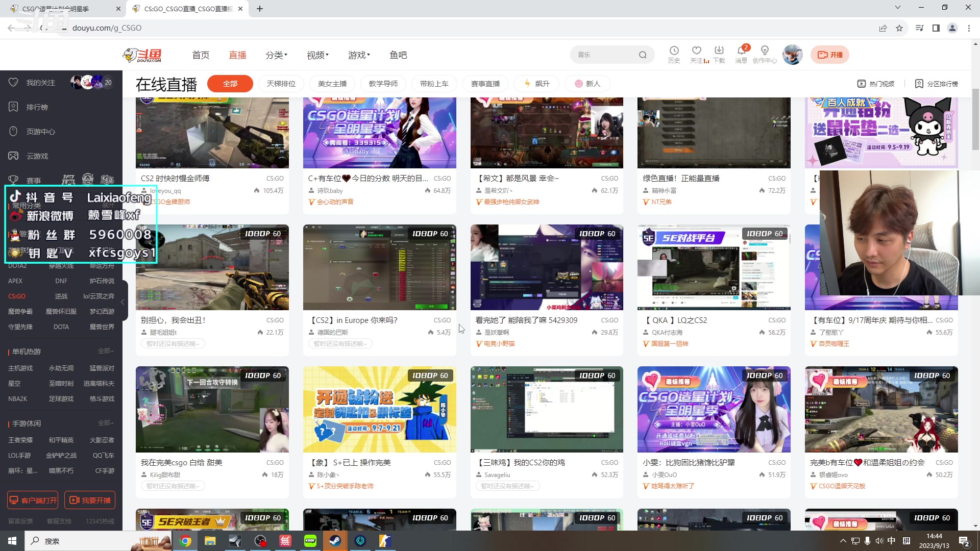
Task: Expand the 游戏 dropdown menu
Action: pos(359,55)
